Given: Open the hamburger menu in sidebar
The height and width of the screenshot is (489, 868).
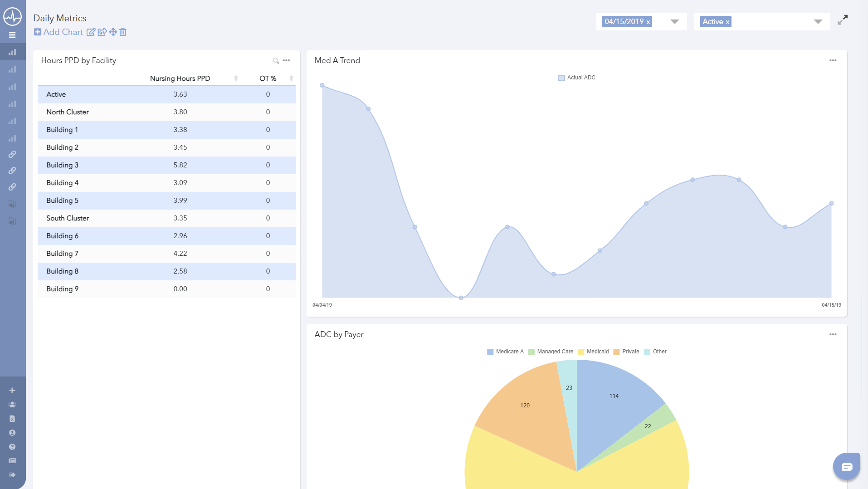Looking at the screenshot, I should [x=12, y=35].
